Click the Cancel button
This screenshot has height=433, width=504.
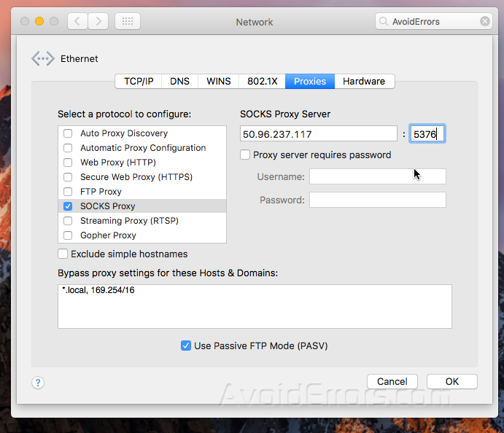392,381
